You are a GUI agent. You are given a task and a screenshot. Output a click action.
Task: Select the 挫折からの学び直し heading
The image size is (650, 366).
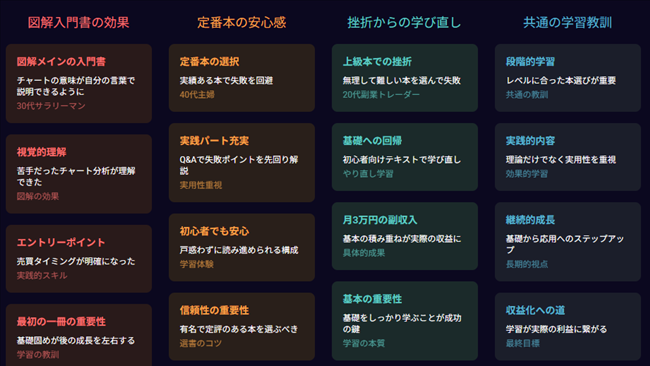404,22
